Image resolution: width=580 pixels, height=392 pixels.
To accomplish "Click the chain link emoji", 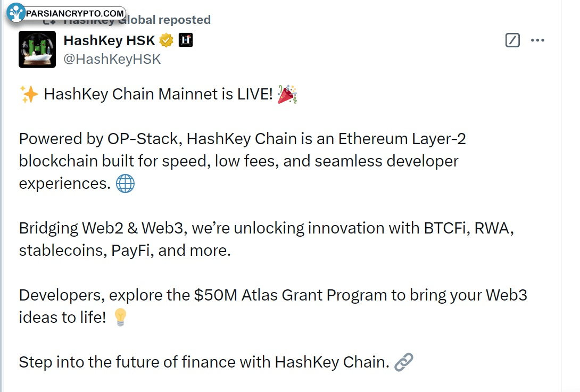I will (404, 362).
